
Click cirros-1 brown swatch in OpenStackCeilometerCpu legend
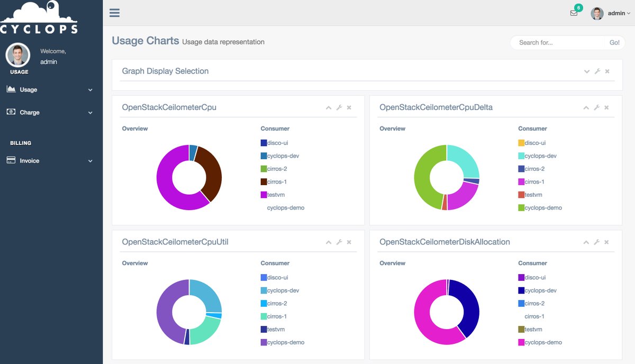[x=264, y=182]
